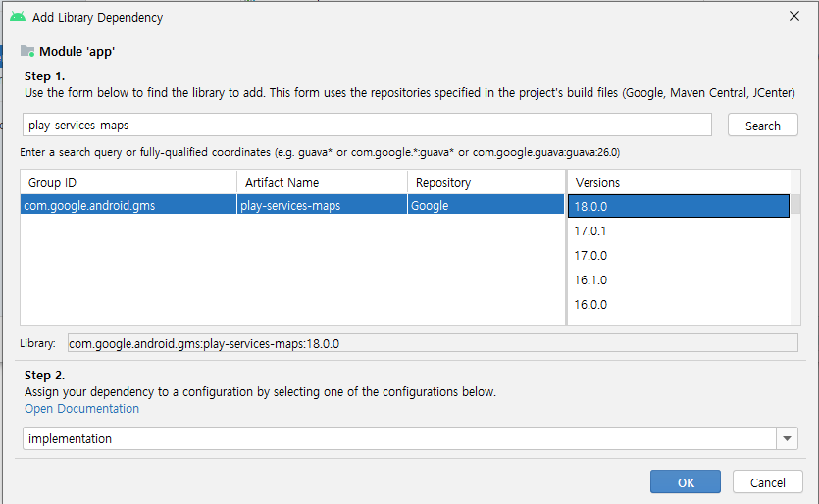Select the Google repository cell
Image resolution: width=819 pixels, height=504 pixels.
tap(486, 205)
